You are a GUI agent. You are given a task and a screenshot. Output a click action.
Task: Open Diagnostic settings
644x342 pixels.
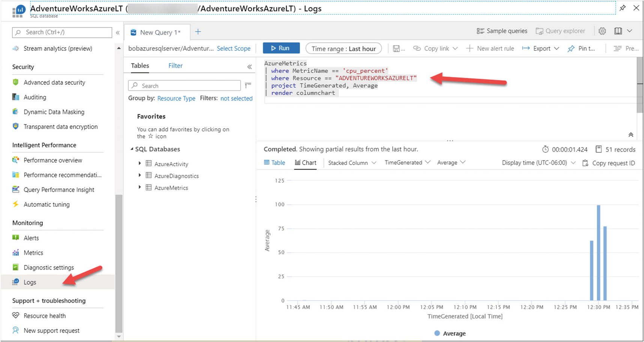tap(48, 267)
